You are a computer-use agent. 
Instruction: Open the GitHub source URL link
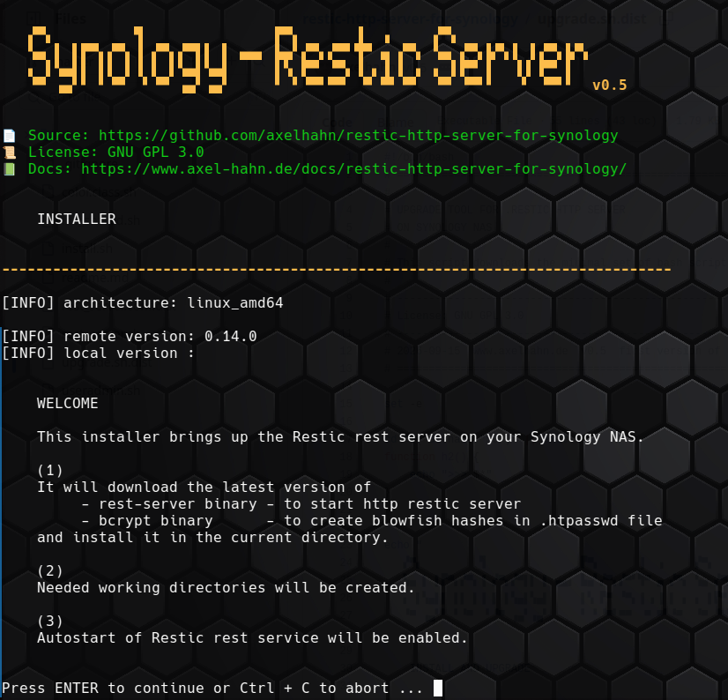tap(358, 136)
